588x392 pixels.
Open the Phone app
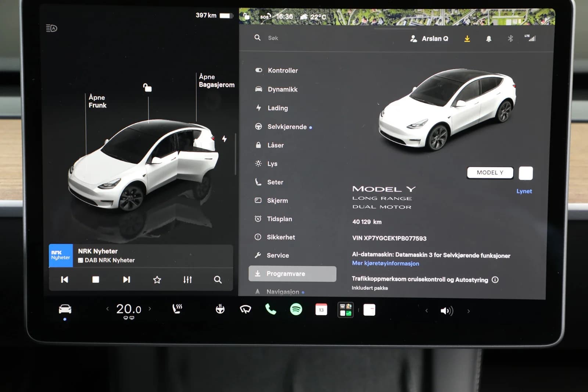271,309
